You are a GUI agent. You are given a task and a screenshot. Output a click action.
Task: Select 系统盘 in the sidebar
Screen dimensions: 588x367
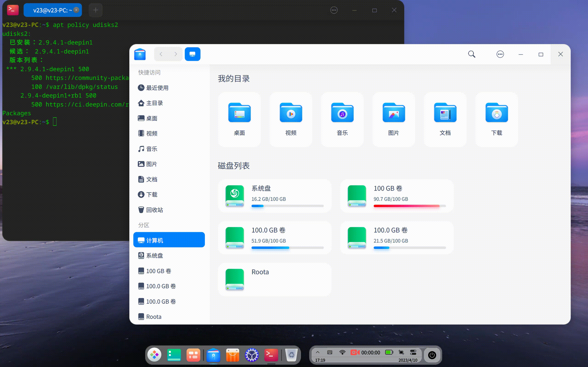[169, 256]
